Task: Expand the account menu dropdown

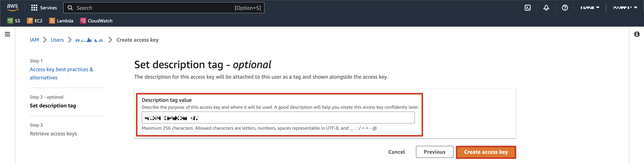Action: [625, 8]
